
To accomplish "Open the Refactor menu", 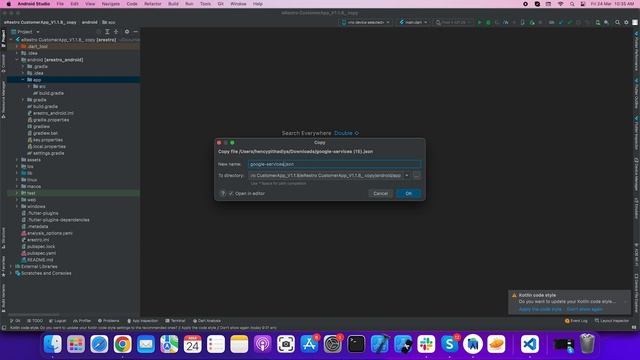I will [153, 4].
